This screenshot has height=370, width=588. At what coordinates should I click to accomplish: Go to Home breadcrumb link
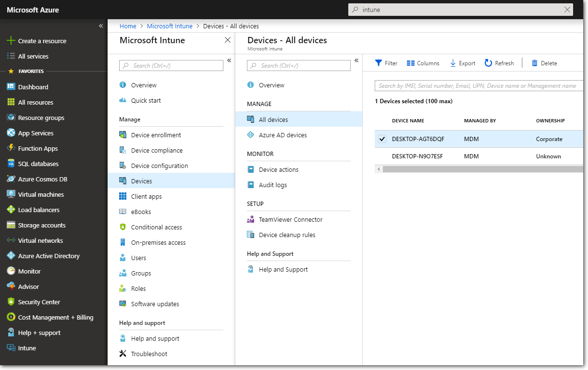(x=128, y=26)
